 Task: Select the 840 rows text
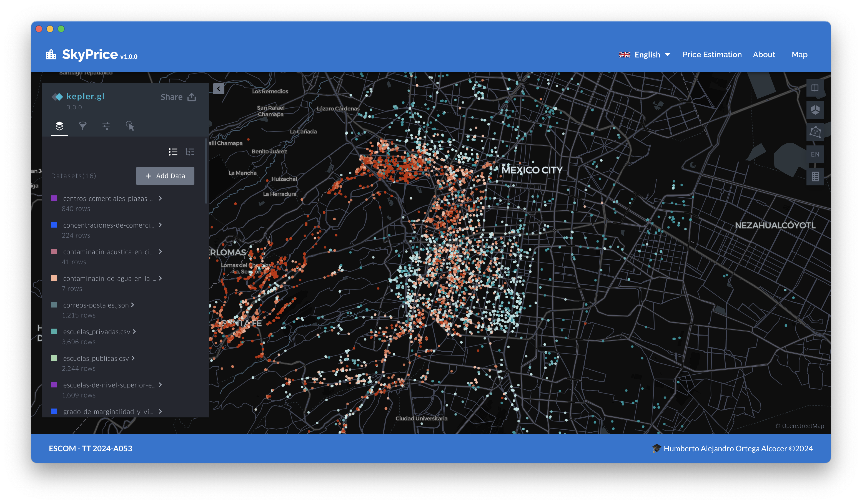click(76, 209)
